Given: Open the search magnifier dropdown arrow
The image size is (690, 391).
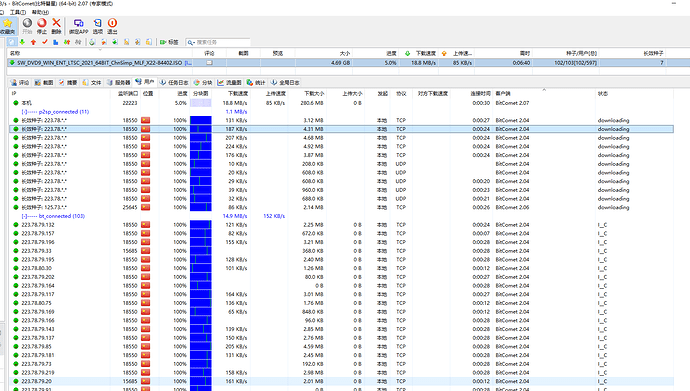Looking at the screenshot, I should click(194, 43).
